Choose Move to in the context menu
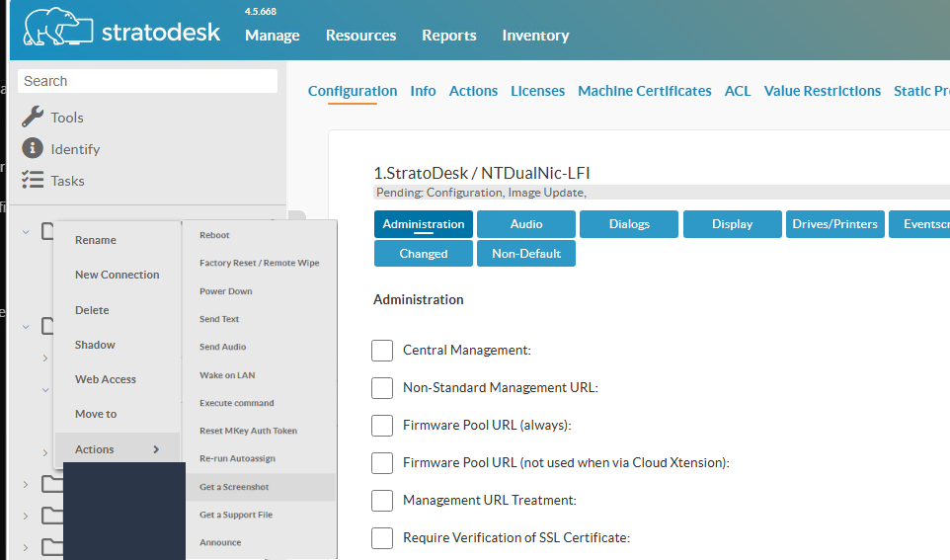Image resolution: width=950 pixels, height=560 pixels. pos(96,414)
